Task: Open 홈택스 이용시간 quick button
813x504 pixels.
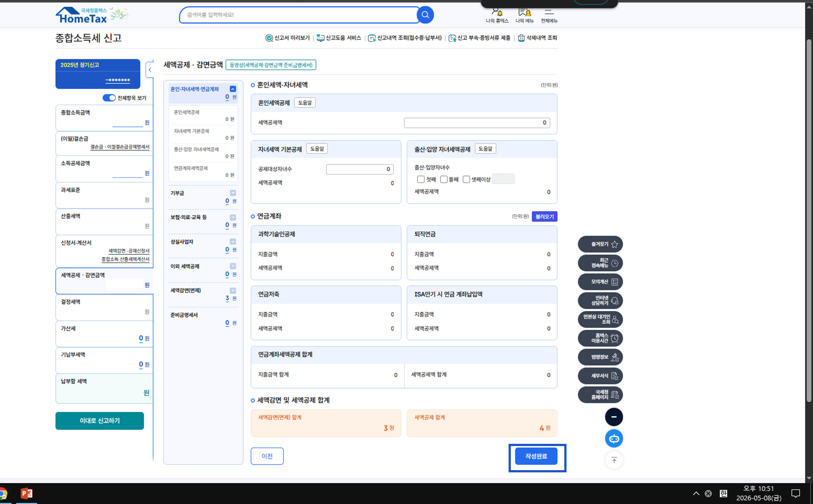Action: click(600, 338)
